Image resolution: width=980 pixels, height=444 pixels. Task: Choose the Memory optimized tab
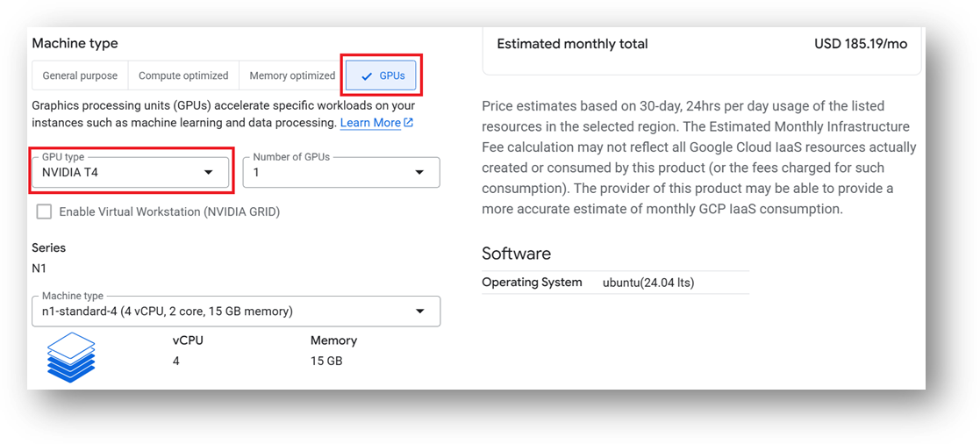[292, 75]
